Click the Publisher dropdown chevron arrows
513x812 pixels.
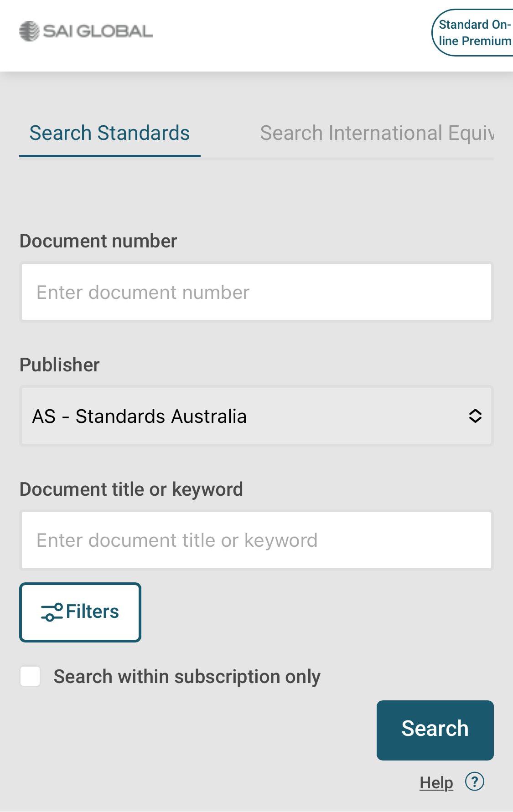[475, 416]
